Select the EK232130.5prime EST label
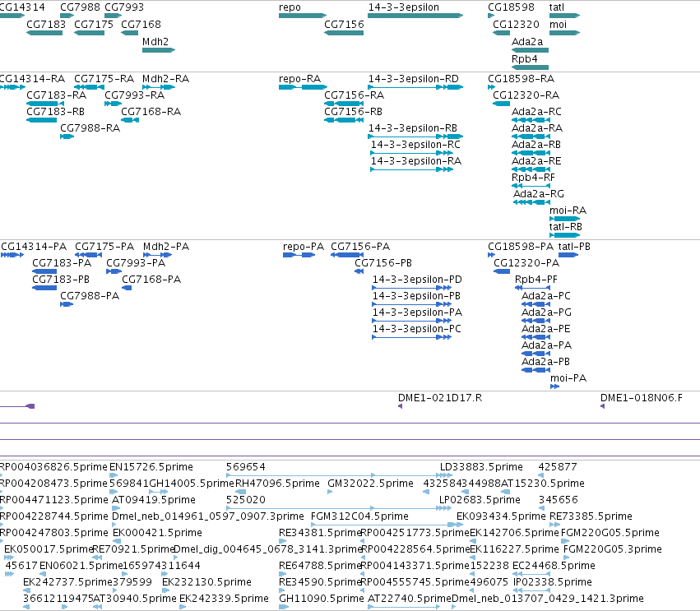Image resolution: width=700 pixels, height=611 pixels. point(206,582)
